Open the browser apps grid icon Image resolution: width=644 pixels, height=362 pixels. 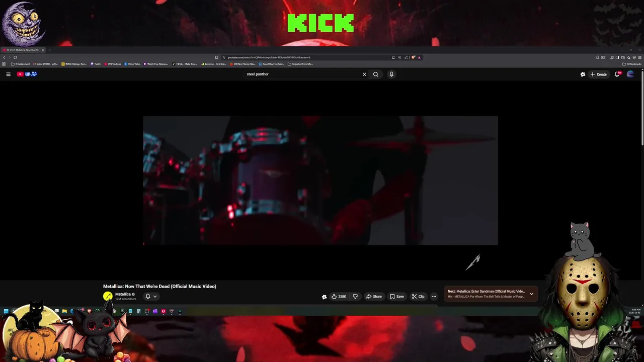[4, 64]
